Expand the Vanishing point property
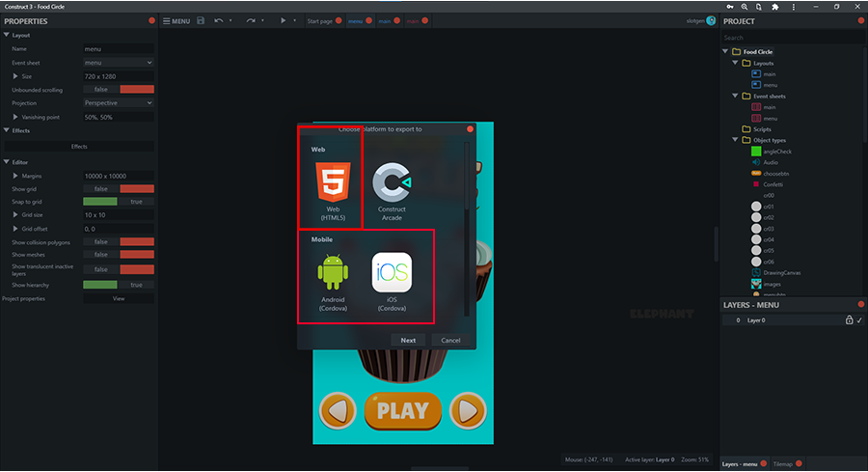868x472 pixels. pyautogui.click(x=15, y=117)
